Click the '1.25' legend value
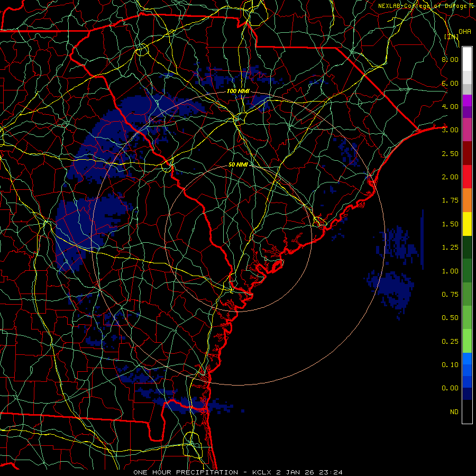The image size is (476, 476). point(450,248)
